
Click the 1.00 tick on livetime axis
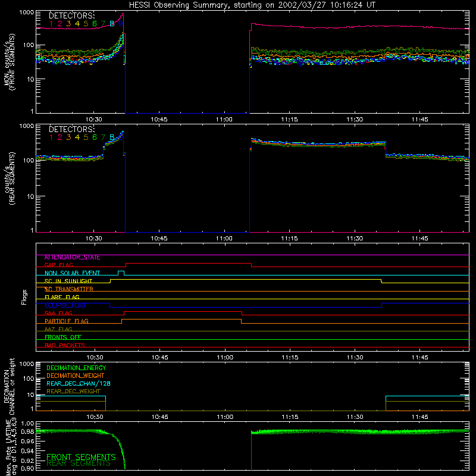[27, 424]
